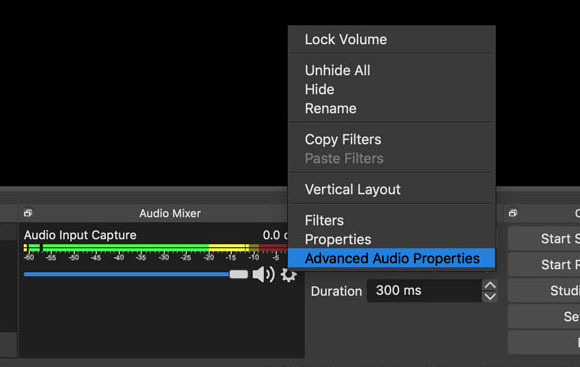Open Filters from the context menu
The width and height of the screenshot is (580, 367).
pyautogui.click(x=392, y=220)
